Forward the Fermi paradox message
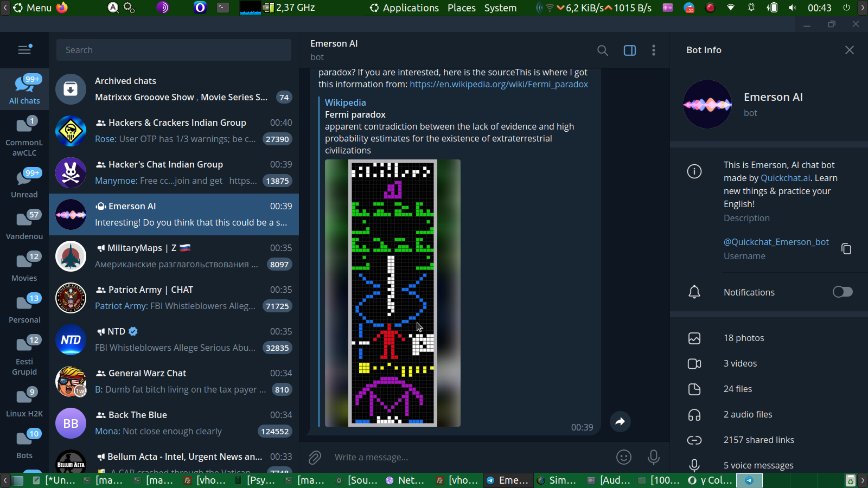Screen dimensions: 868x488 (620, 422)
